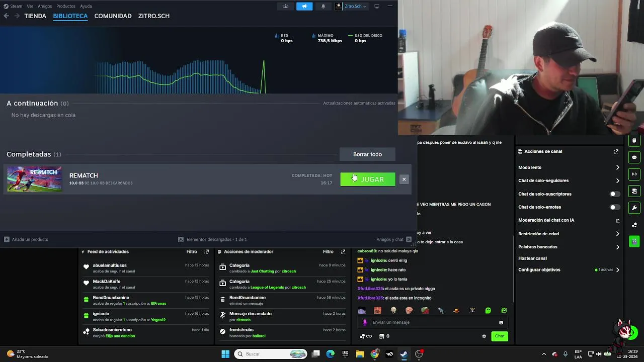Toggle Chat de solo-emotes switch
This screenshot has height=362, width=644.
(x=614, y=207)
